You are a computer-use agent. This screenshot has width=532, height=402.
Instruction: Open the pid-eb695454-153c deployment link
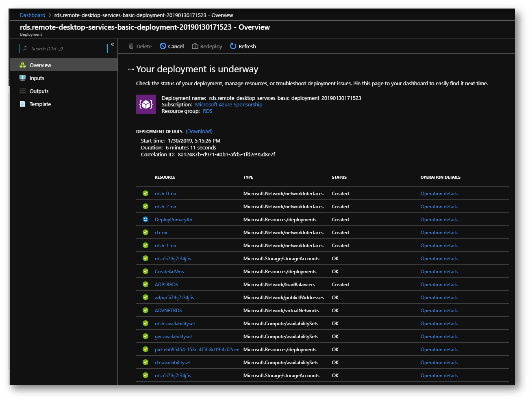197,350
